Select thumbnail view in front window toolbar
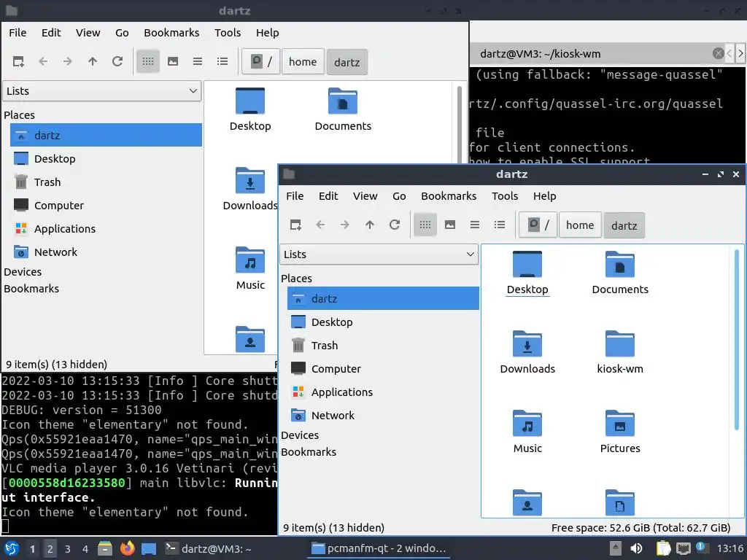This screenshot has height=560, width=747. [x=449, y=225]
